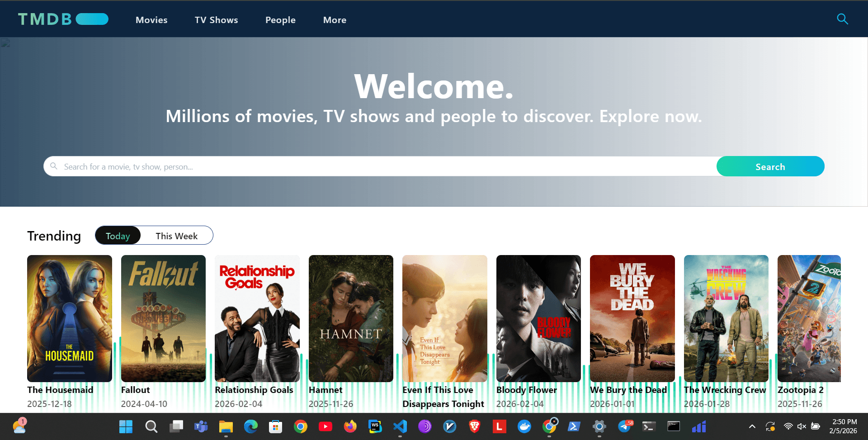
Task: Launch Firefox from the taskbar
Action: 350,426
